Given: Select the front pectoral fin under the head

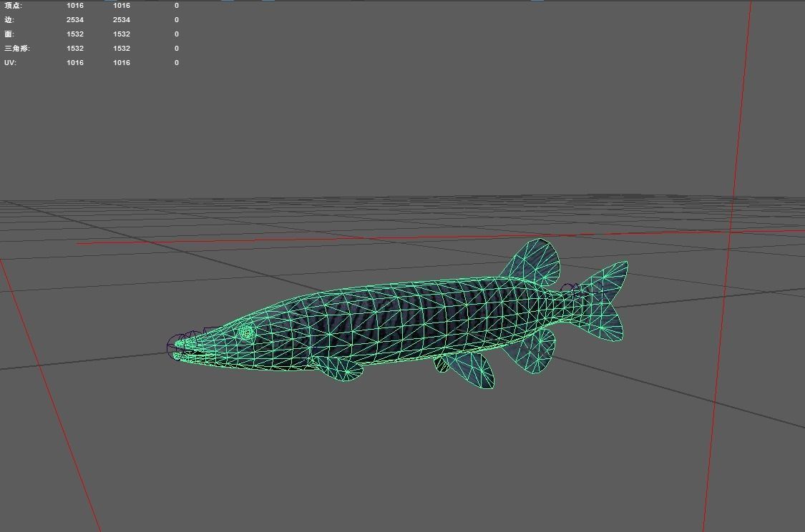Looking at the screenshot, I should coord(339,368).
